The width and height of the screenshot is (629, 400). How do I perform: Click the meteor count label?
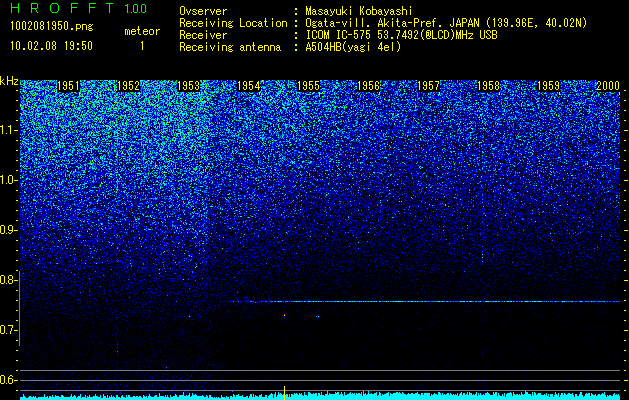142,31
